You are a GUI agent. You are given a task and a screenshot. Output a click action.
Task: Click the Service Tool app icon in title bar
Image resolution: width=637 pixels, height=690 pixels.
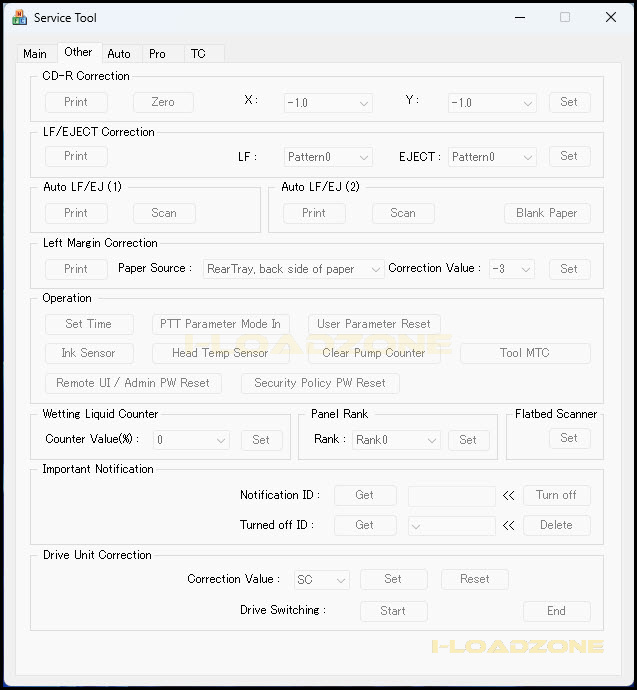[19, 17]
